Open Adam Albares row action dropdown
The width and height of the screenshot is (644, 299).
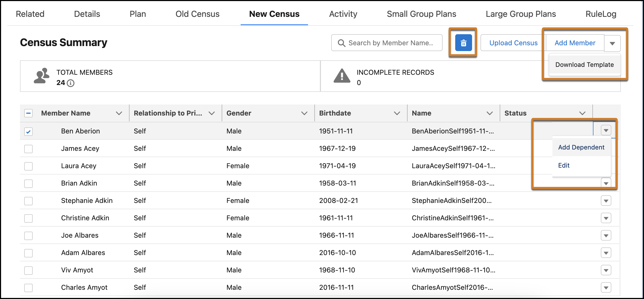point(606,253)
